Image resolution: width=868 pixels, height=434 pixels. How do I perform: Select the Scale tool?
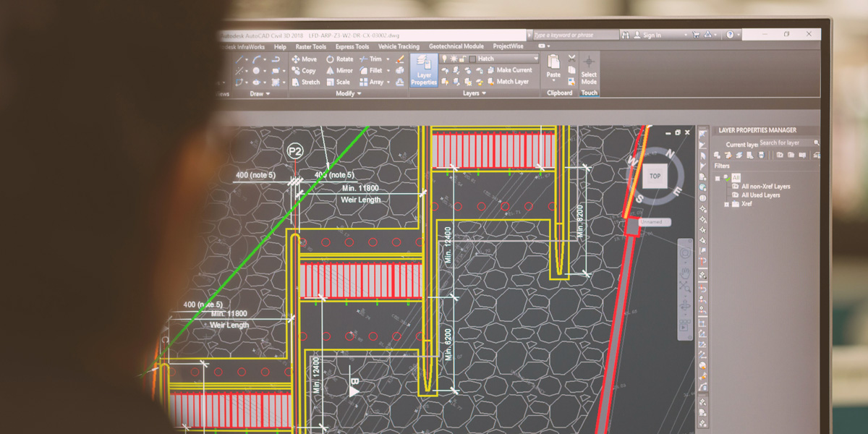coord(338,82)
